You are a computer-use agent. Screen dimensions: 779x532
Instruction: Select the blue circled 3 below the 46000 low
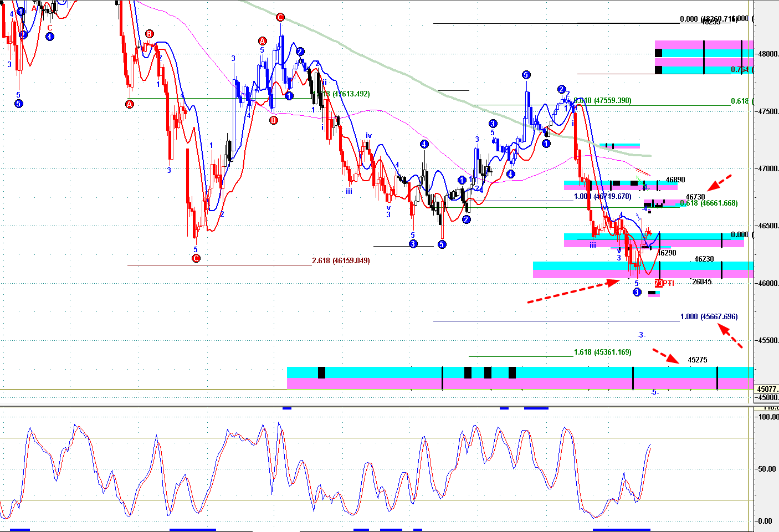click(637, 292)
